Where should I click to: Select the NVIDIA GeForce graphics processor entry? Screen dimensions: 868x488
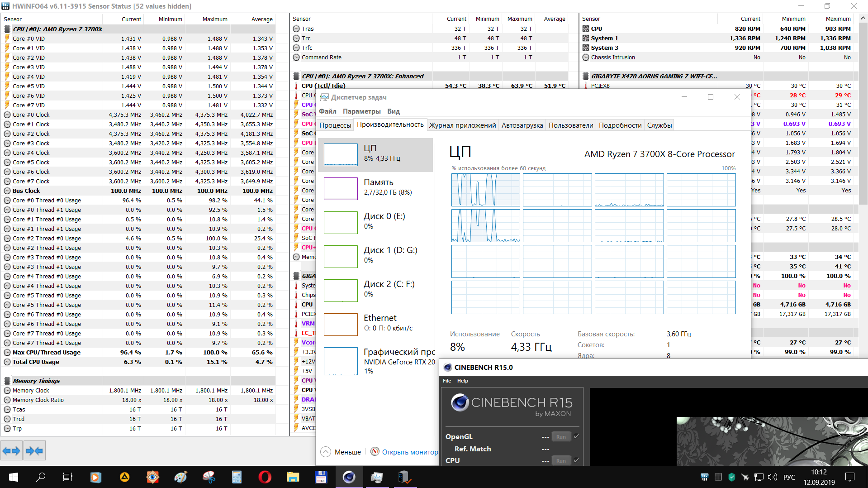click(375, 361)
